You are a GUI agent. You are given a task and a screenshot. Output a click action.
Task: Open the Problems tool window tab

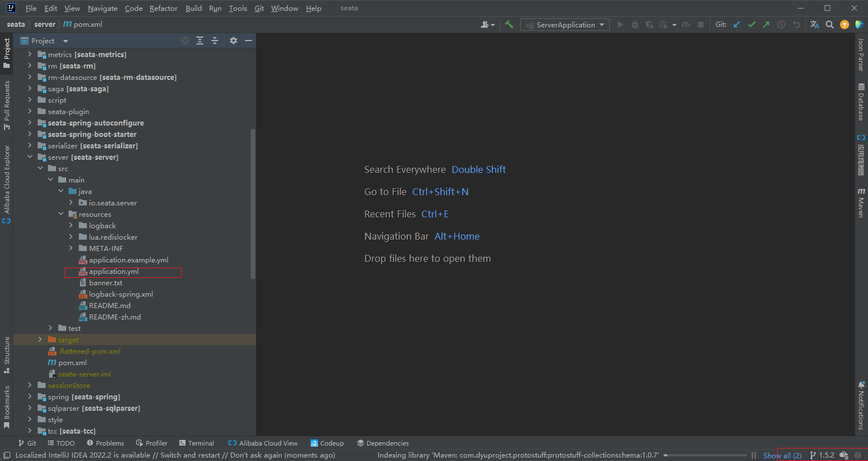click(105, 443)
